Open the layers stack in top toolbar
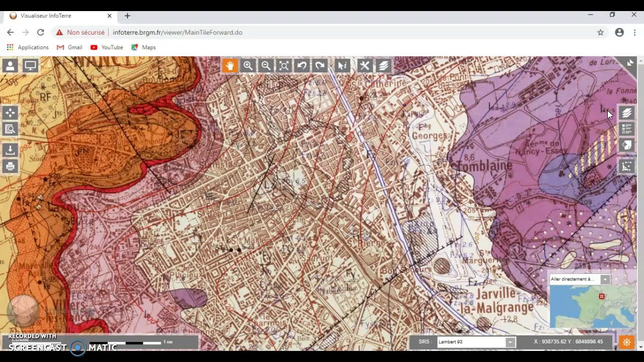644x362 pixels. point(383,65)
